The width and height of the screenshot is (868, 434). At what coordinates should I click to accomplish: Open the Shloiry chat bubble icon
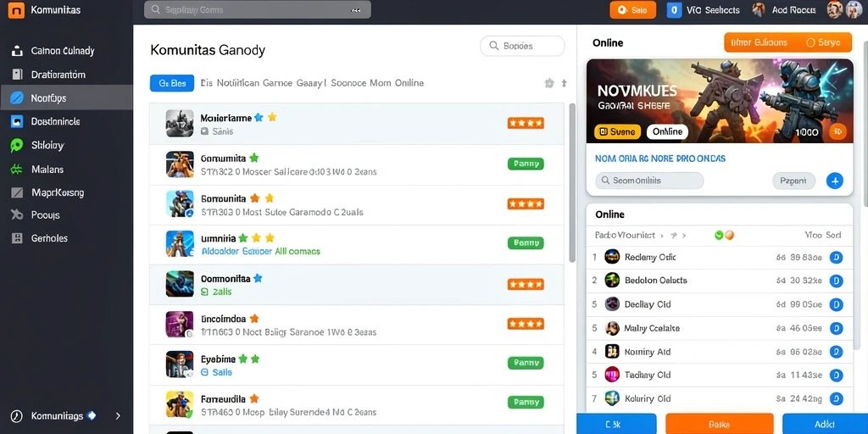tap(17, 146)
